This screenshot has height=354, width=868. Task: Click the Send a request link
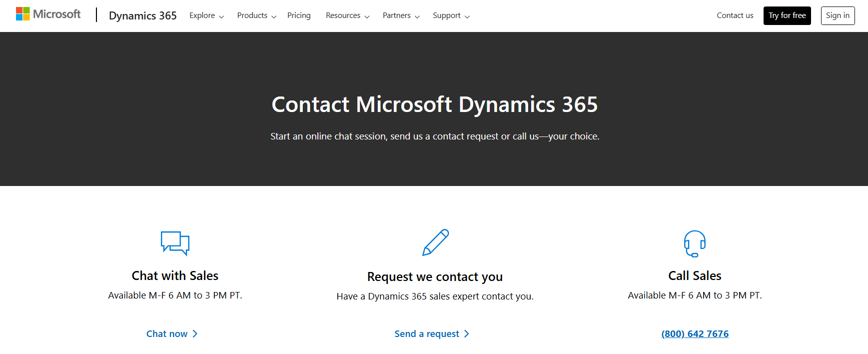tap(432, 333)
